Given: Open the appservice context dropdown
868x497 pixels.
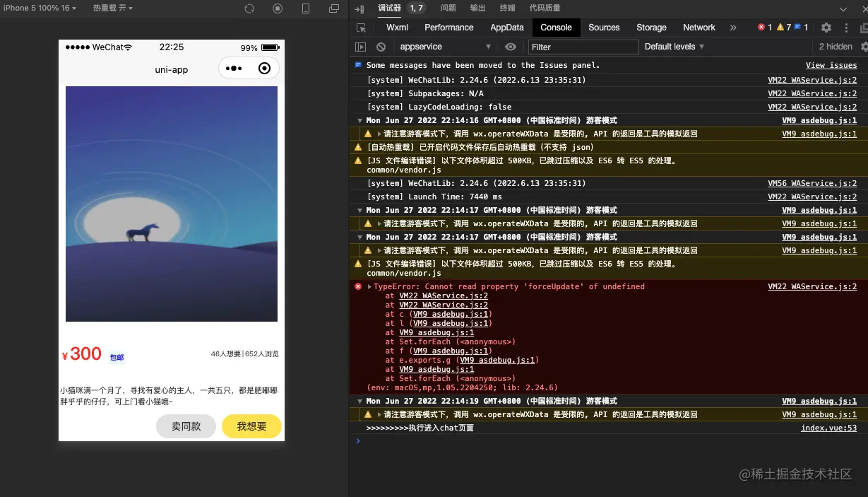Looking at the screenshot, I should click(x=444, y=47).
